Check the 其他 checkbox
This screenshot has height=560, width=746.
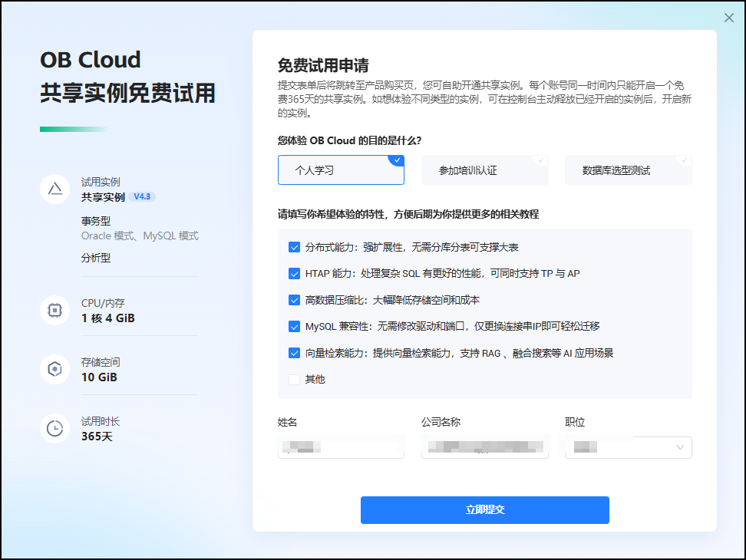tap(294, 380)
